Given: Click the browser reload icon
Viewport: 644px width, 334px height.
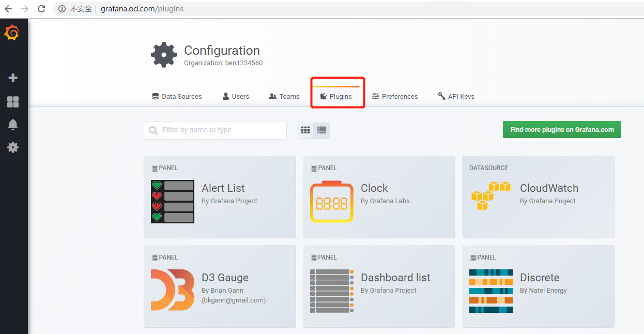Looking at the screenshot, I should pyautogui.click(x=41, y=9).
